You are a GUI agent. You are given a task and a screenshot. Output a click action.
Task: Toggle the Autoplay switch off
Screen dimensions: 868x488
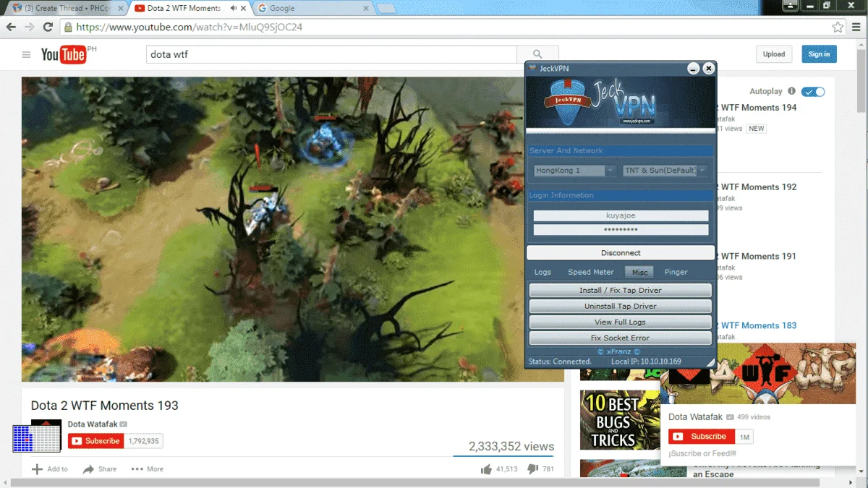coord(813,92)
